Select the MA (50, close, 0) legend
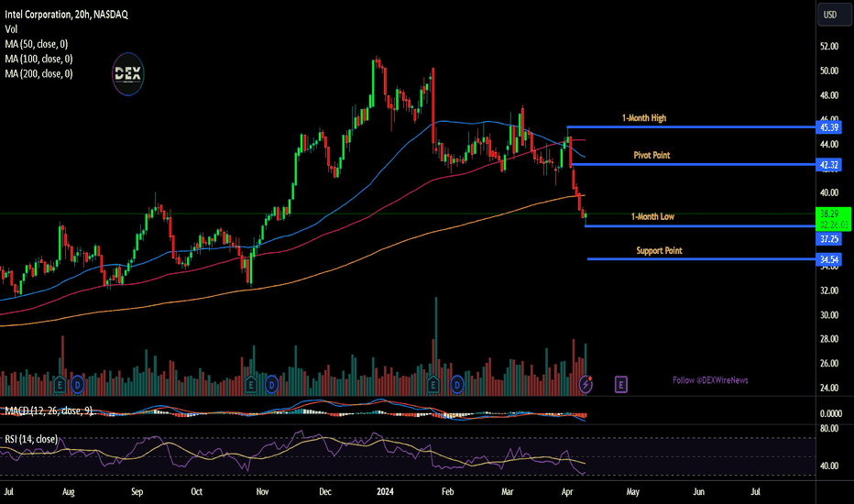The height and width of the screenshot is (504, 854). click(x=37, y=44)
